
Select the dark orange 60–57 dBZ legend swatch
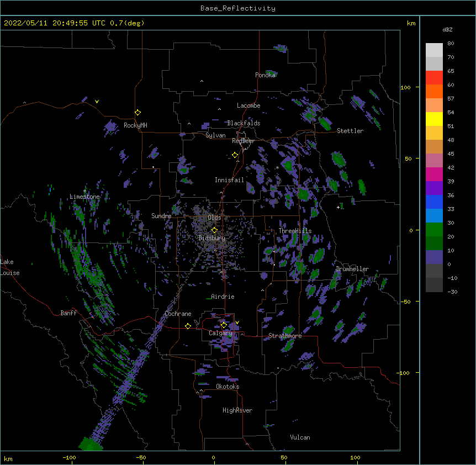[434, 91]
